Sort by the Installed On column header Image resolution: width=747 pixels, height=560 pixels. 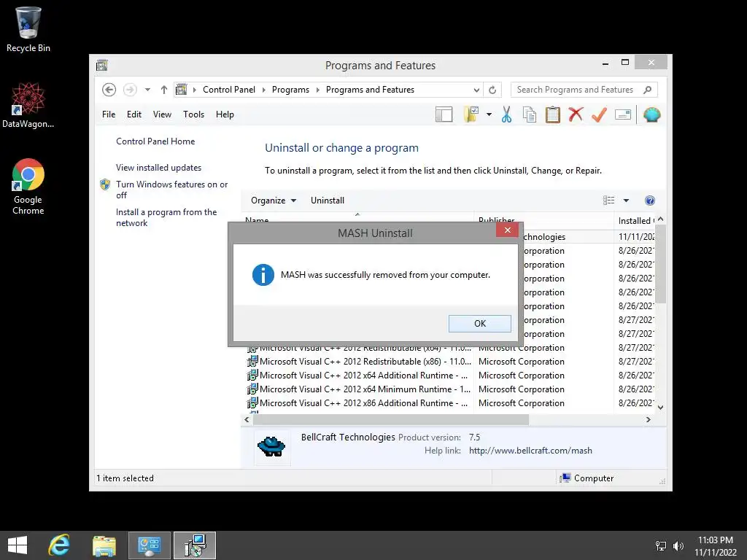[x=636, y=220]
